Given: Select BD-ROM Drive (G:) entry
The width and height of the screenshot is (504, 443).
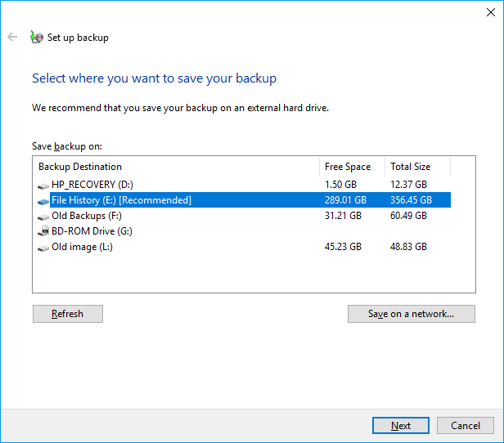Looking at the screenshot, I should [x=92, y=231].
